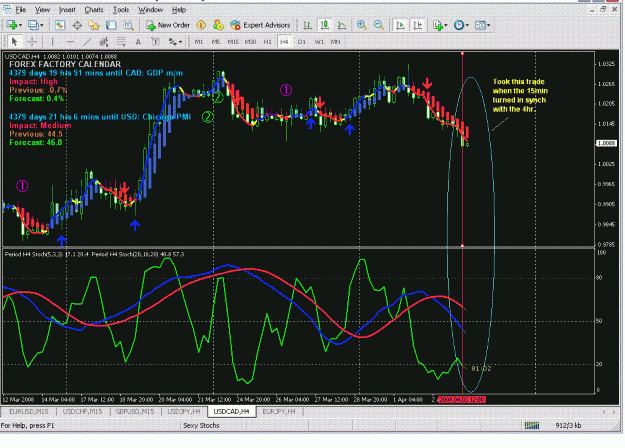The height and width of the screenshot is (448, 625).
Task: Toggle Chart Shift from right border
Action: click(x=417, y=26)
